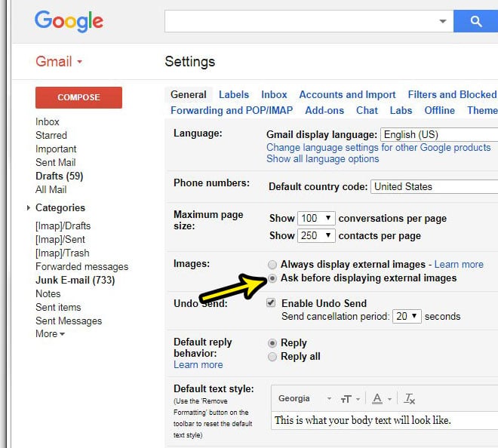The width and height of the screenshot is (498, 448).
Task: Open Junk E-mail (733) label
Action: click(x=75, y=280)
